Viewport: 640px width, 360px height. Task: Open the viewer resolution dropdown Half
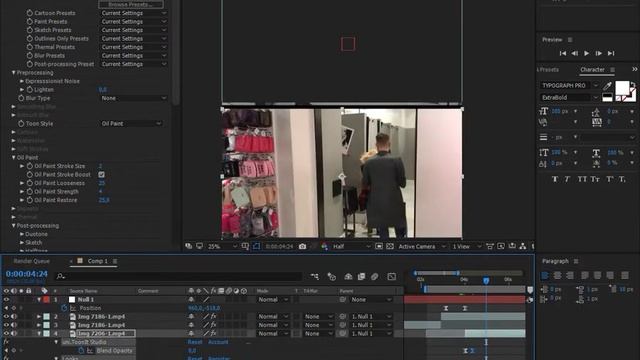pyautogui.click(x=352, y=247)
